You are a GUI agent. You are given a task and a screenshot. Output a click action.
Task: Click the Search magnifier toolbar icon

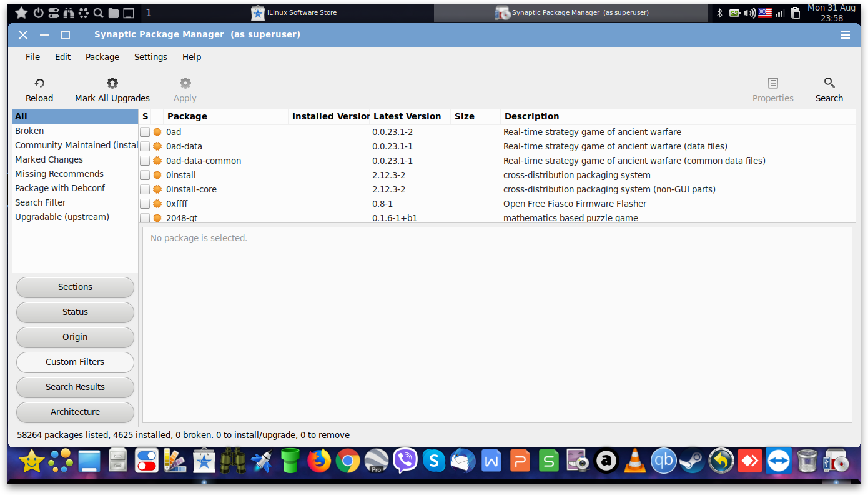click(x=829, y=83)
